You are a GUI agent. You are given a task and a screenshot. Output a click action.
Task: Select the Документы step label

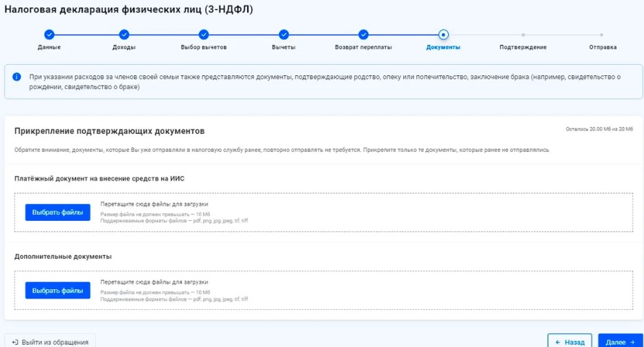pos(443,47)
